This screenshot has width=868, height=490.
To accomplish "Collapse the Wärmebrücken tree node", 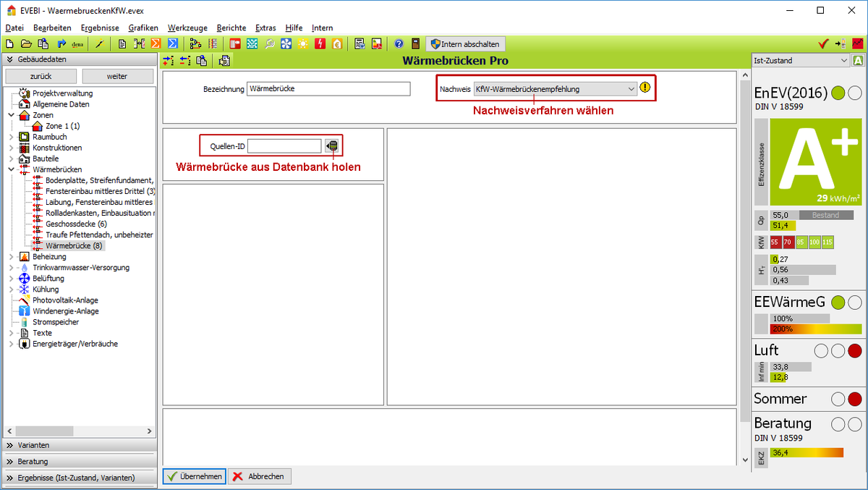I will [11, 169].
